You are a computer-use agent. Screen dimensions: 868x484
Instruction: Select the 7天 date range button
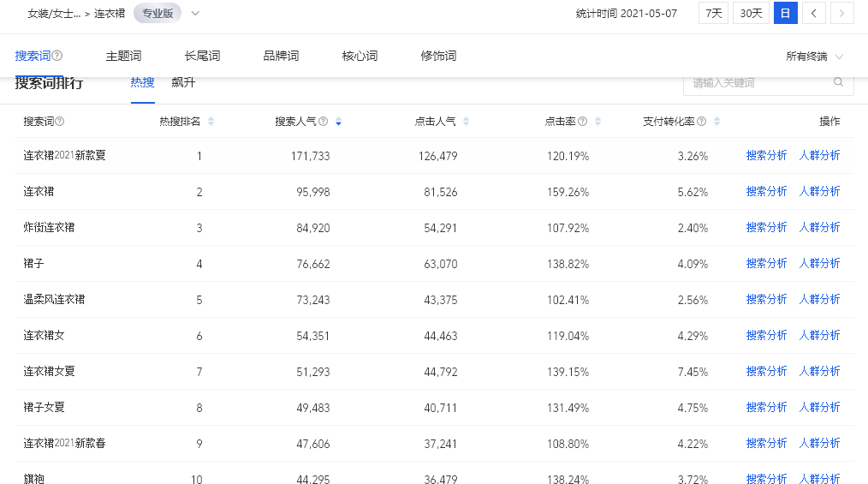714,14
